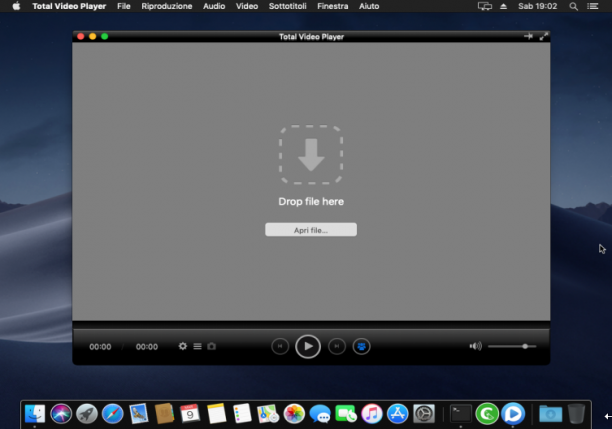Open Finder from the dock
The width and height of the screenshot is (612, 429).
pyautogui.click(x=35, y=414)
